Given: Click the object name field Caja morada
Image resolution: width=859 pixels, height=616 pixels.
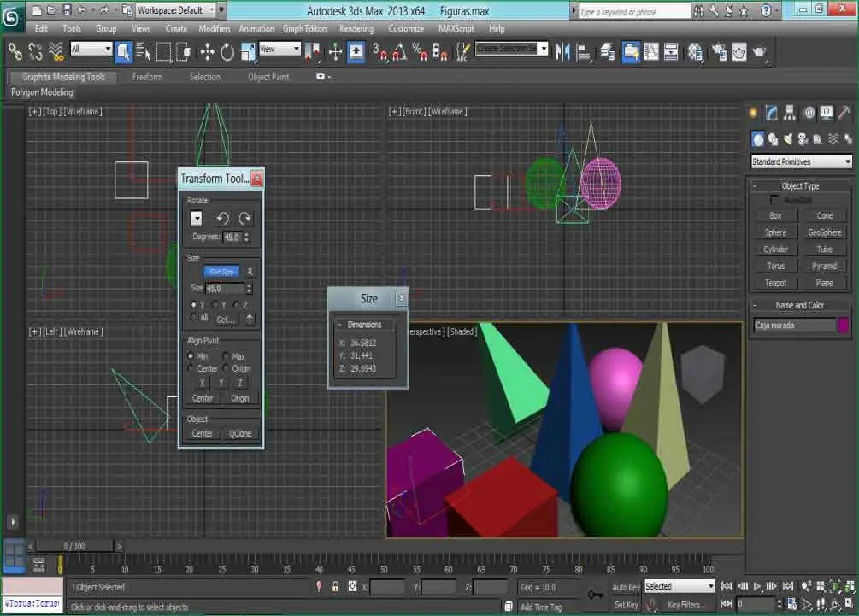Looking at the screenshot, I should click(794, 326).
